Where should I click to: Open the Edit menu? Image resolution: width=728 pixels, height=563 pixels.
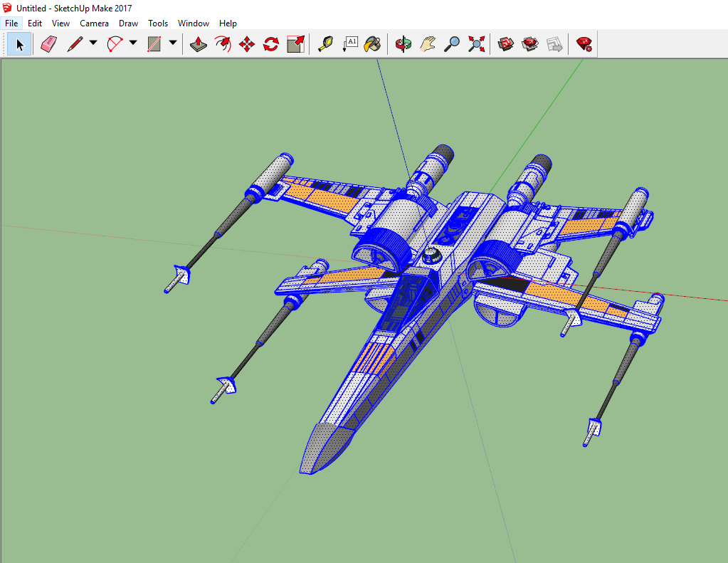tap(35, 23)
